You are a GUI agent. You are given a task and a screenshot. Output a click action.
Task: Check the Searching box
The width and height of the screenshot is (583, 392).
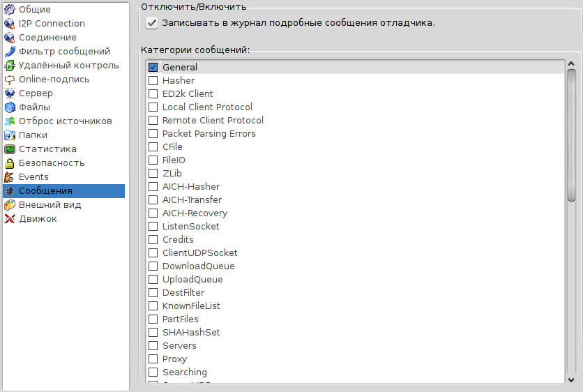pyautogui.click(x=153, y=372)
